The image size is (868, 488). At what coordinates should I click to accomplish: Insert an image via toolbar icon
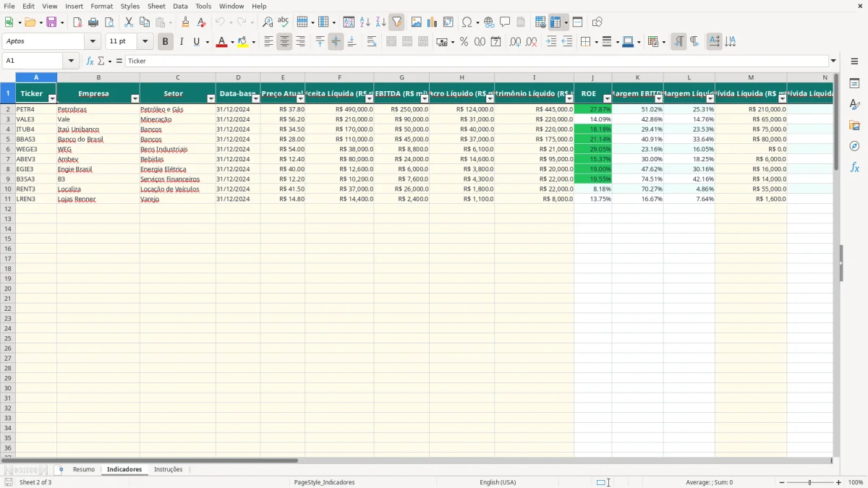point(416,22)
